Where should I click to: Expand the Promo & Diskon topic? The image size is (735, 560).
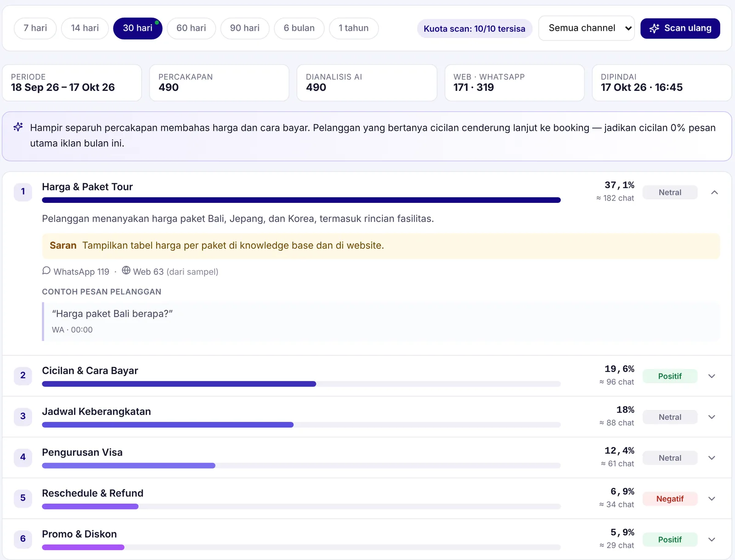pos(712,539)
